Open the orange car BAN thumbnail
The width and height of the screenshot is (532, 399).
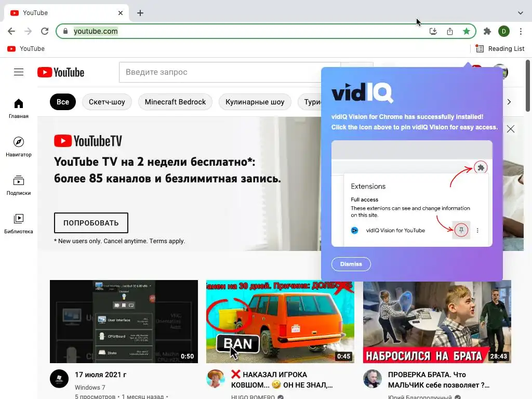(x=280, y=321)
